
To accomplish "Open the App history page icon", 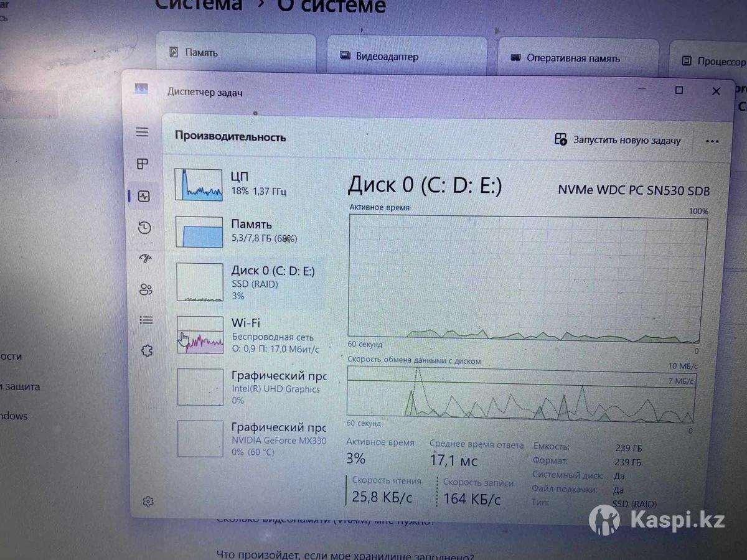I will [x=144, y=228].
